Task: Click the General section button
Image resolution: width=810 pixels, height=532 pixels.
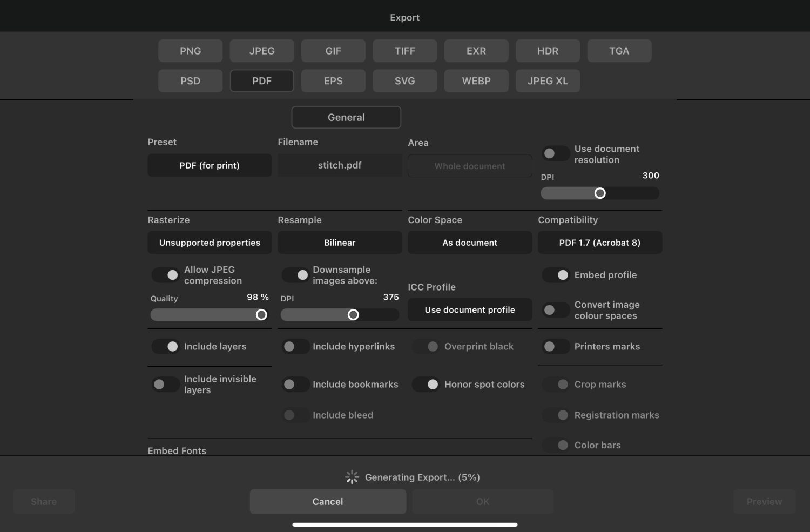Action: click(x=346, y=117)
